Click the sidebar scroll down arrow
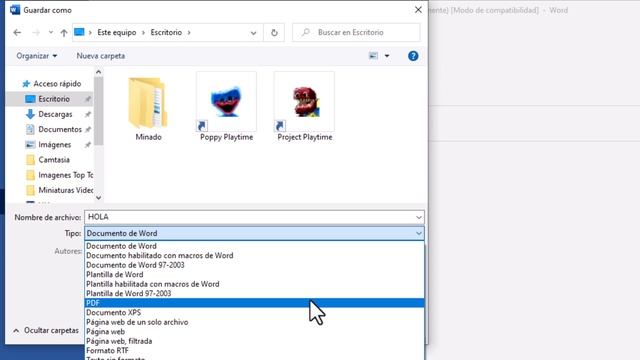This screenshot has height=360, width=640. click(98, 198)
